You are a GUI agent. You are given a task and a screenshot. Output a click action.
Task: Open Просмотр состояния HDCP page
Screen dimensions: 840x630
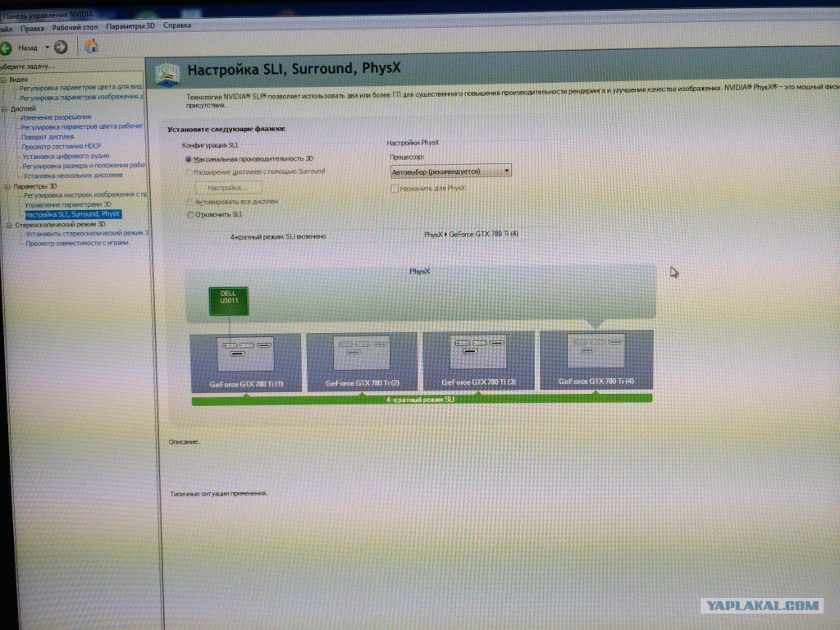(x=61, y=146)
